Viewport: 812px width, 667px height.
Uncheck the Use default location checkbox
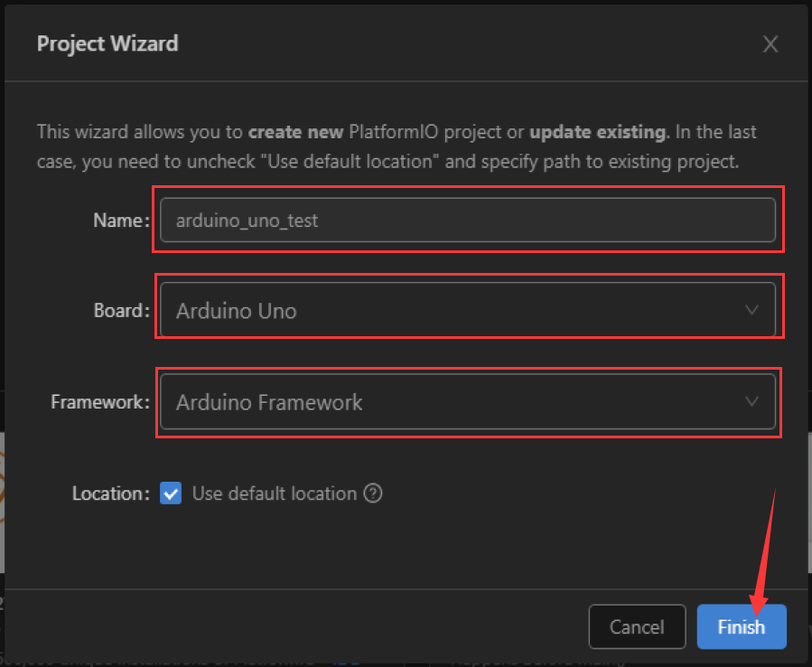coord(171,493)
